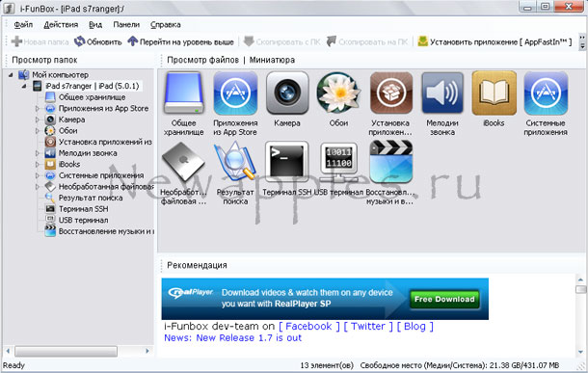Open the Мелодии звонка speaker icon
This screenshot has height=373, width=588.
point(442,93)
